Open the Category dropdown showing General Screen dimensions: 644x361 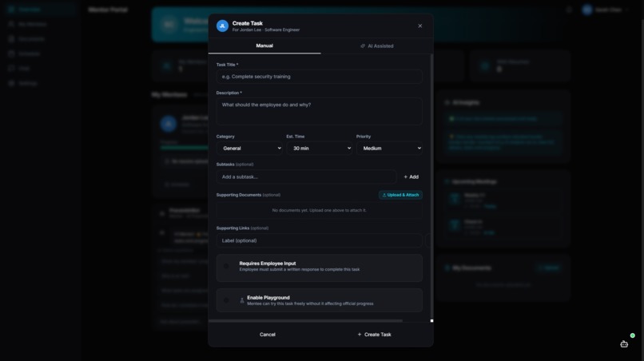point(249,149)
